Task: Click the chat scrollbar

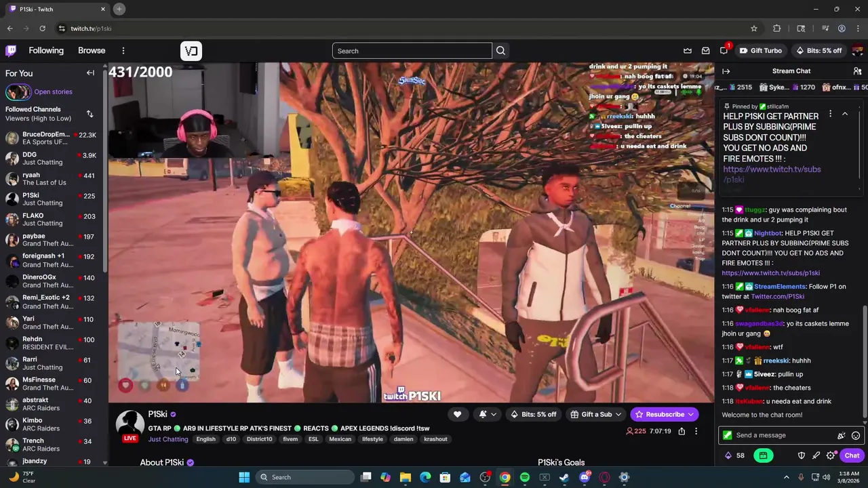Action: click(x=865, y=363)
